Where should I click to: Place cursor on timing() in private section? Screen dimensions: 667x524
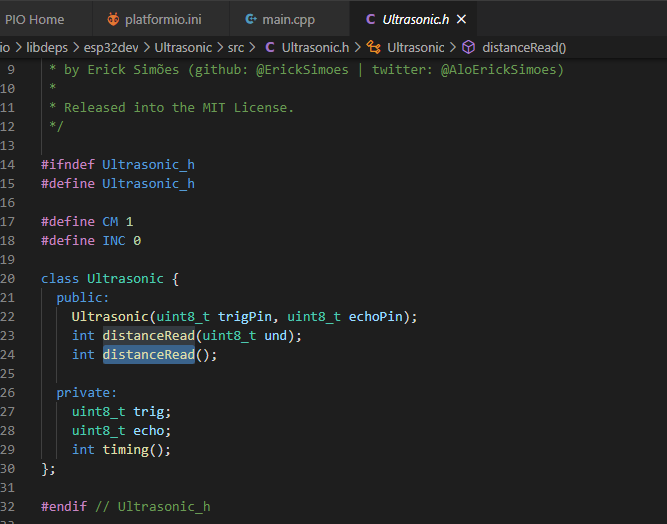(133, 450)
